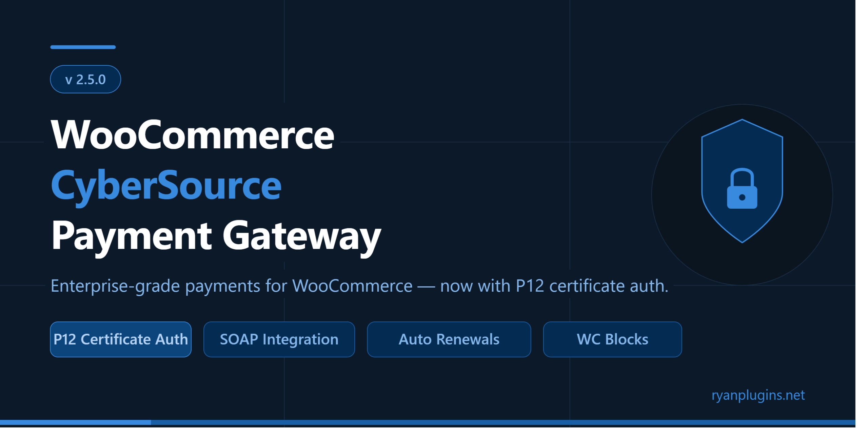Click the WC Blocks pill
The height and width of the screenshot is (440, 868).
click(x=612, y=339)
